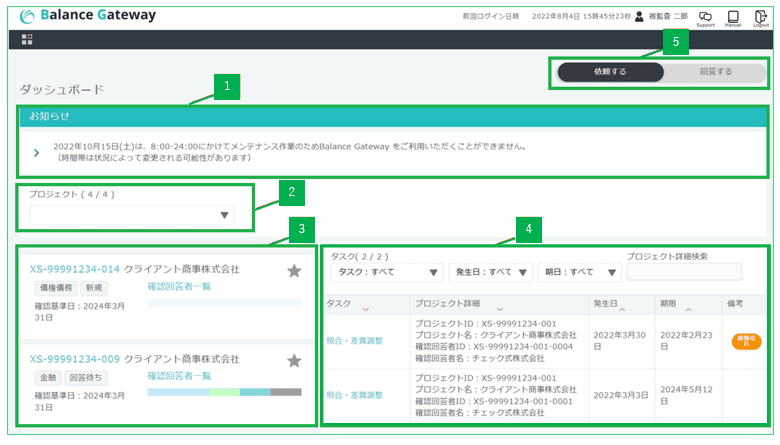Open the 期日：すべて filter dropdown
The image size is (780, 445).
point(579,272)
